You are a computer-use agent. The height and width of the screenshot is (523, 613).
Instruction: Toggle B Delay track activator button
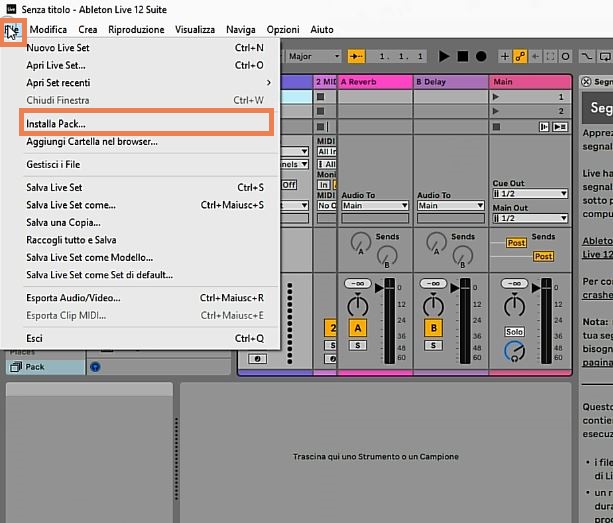point(434,327)
